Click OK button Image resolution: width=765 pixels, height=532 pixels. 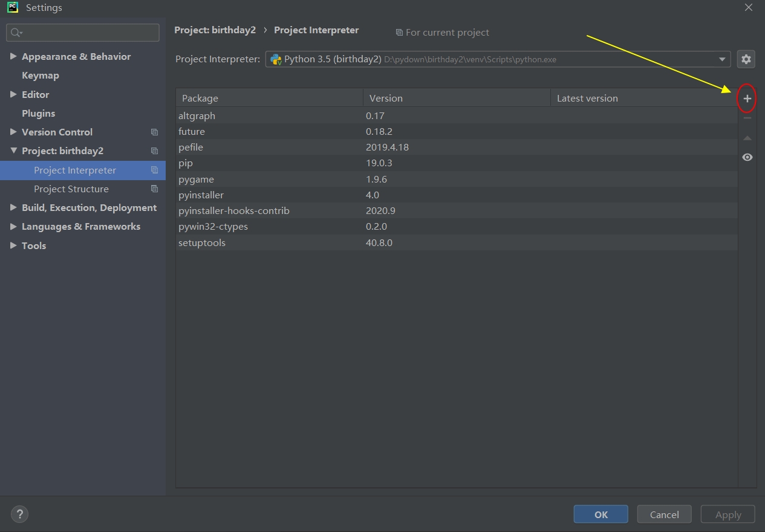tap(601, 514)
